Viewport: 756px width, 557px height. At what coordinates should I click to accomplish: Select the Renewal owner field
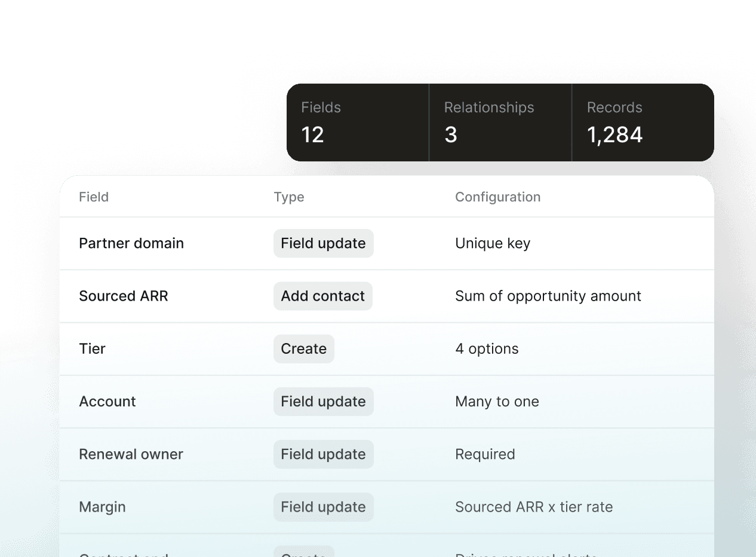click(131, 454)
